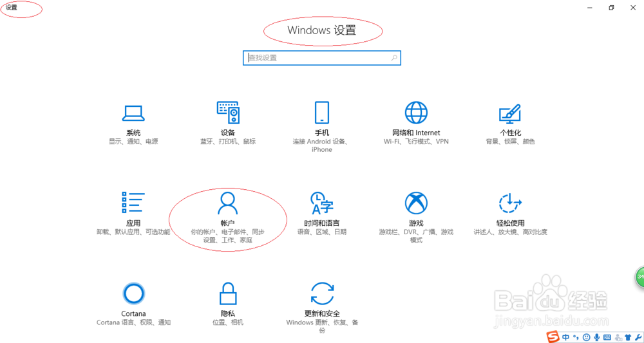This screenshot has height=343, width=644.
Task: Open the 更新和安全 (Update & Security) category
Action: 322,308
